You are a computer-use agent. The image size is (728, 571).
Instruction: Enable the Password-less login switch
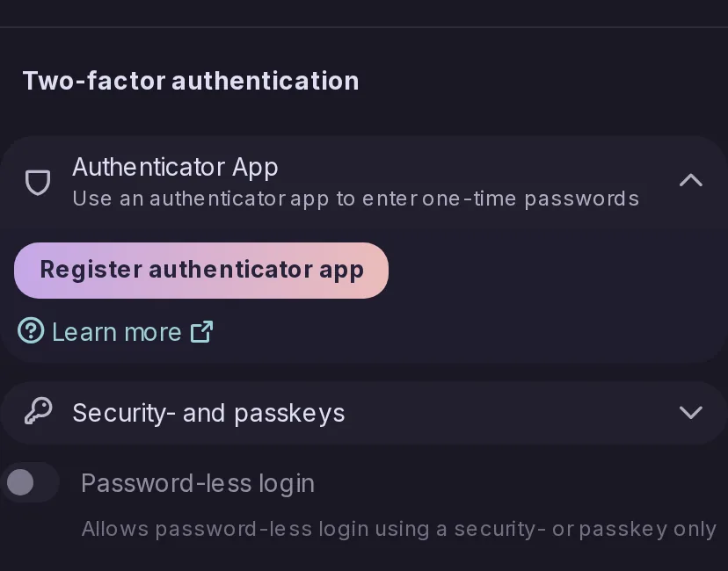point(30,482)
